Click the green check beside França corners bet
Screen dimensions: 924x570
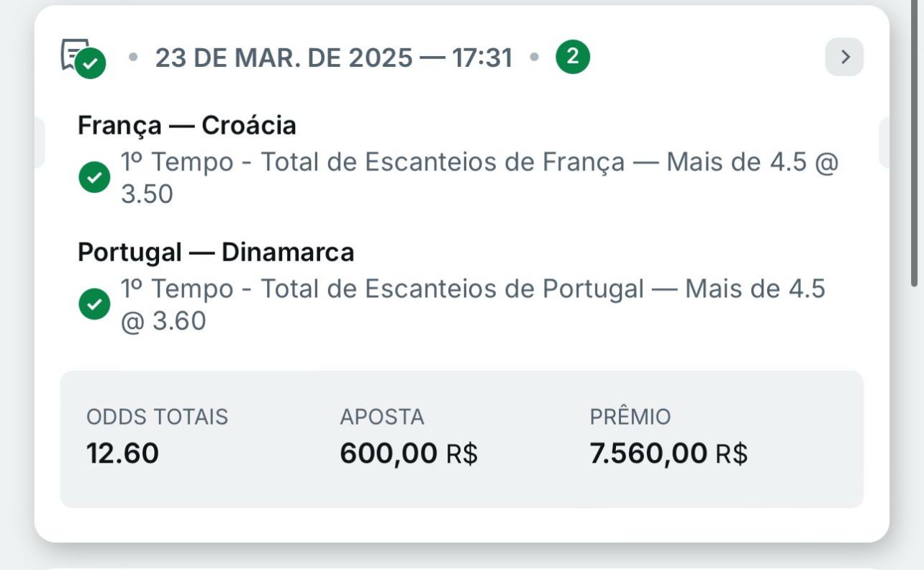click(x=94, y=176)
